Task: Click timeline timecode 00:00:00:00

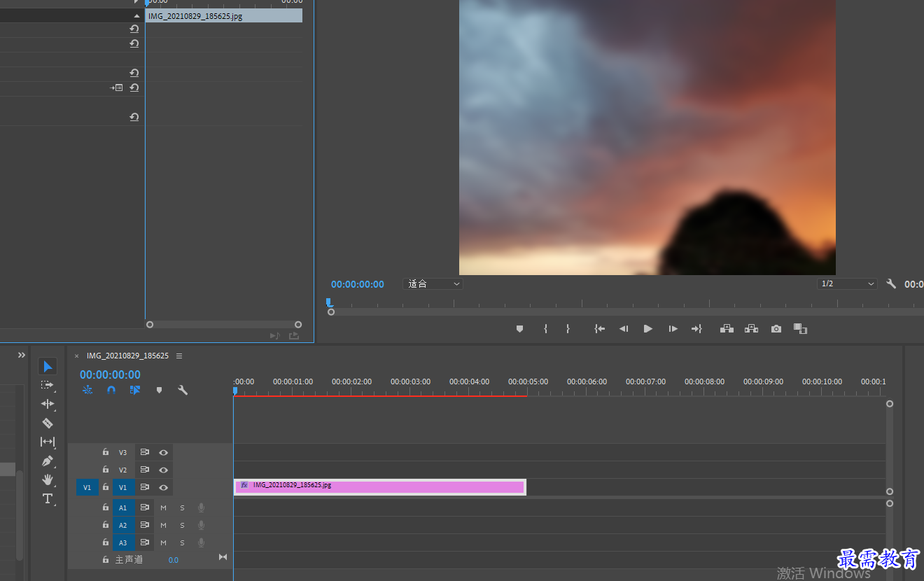Action: click(110, 374)
